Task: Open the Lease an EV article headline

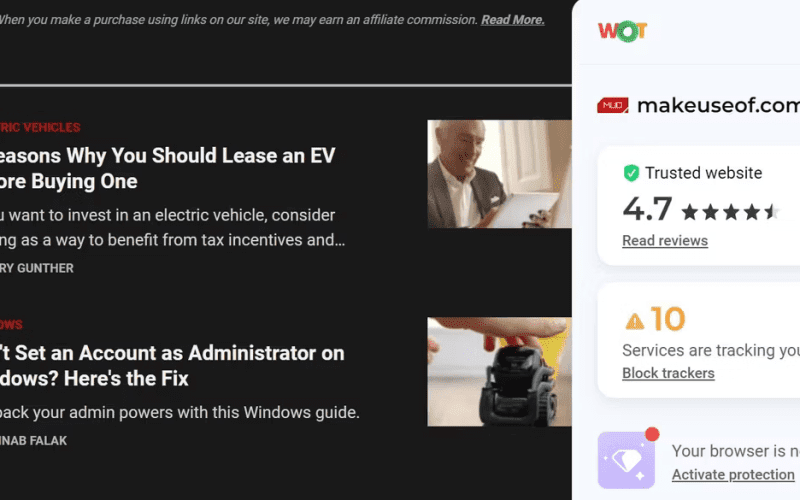Action: 167,168
